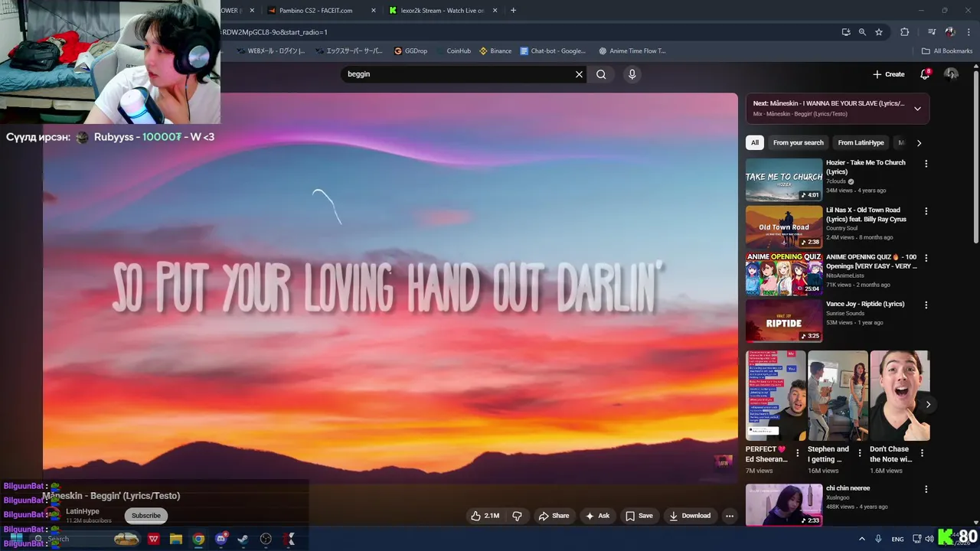Click the YouTube search magnifier button
Image resolution: width=980 pixels, height=551 pixels.
click(601, 74)
